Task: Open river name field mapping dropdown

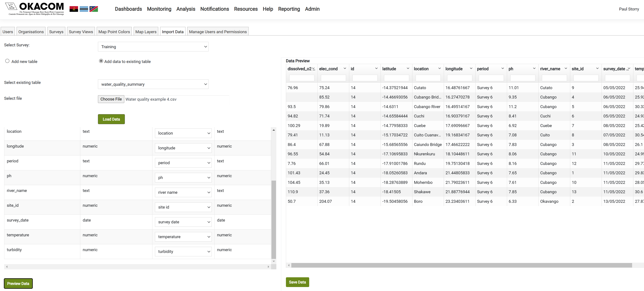Action: 183,192
